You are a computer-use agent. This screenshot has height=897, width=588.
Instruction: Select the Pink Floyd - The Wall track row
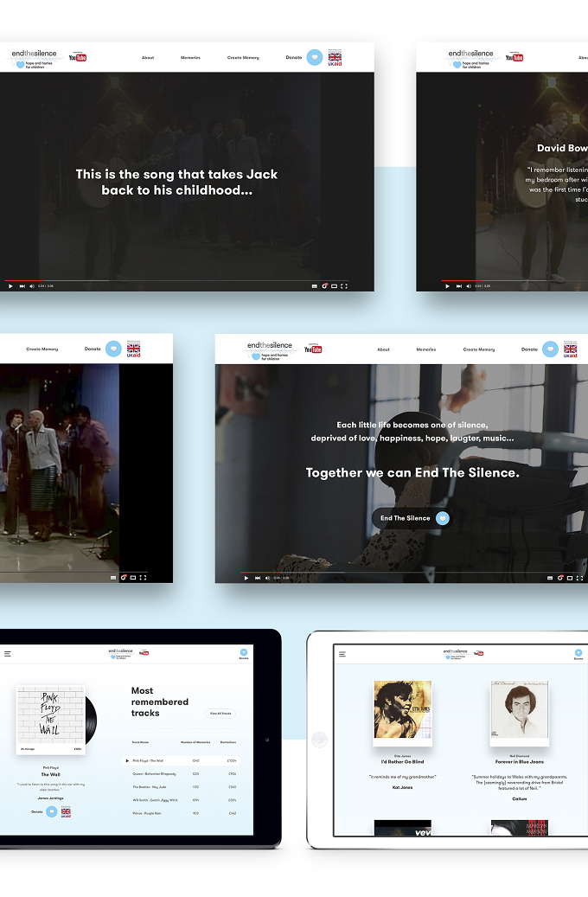pos(182,761)
